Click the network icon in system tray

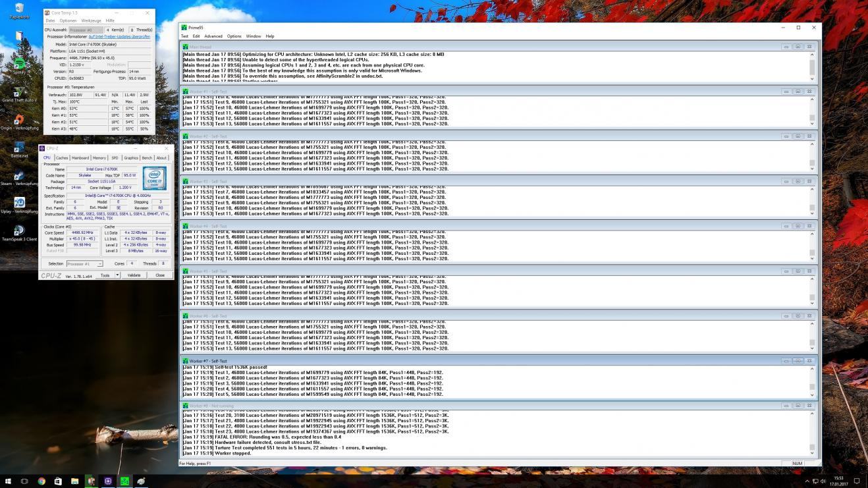coord(815,481)
